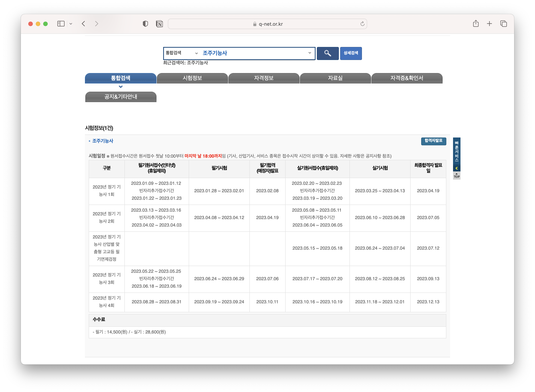Screen dimensions: 535x392
Task: Click 2023.08.28 ~ 2023.08.31 application dates
Action: tap(156, 302)
